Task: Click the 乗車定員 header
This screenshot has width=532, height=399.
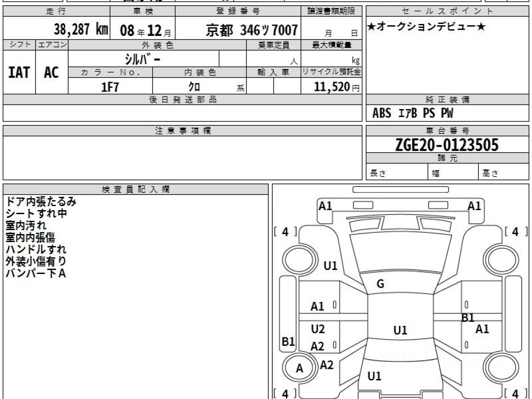Action: [x=274, y=45]
